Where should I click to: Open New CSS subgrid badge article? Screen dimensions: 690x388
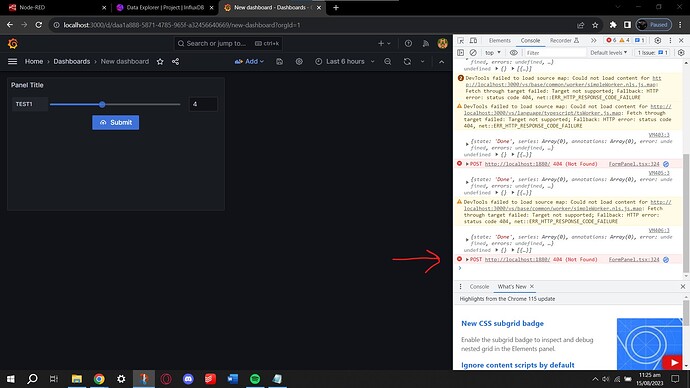point(502,323)
